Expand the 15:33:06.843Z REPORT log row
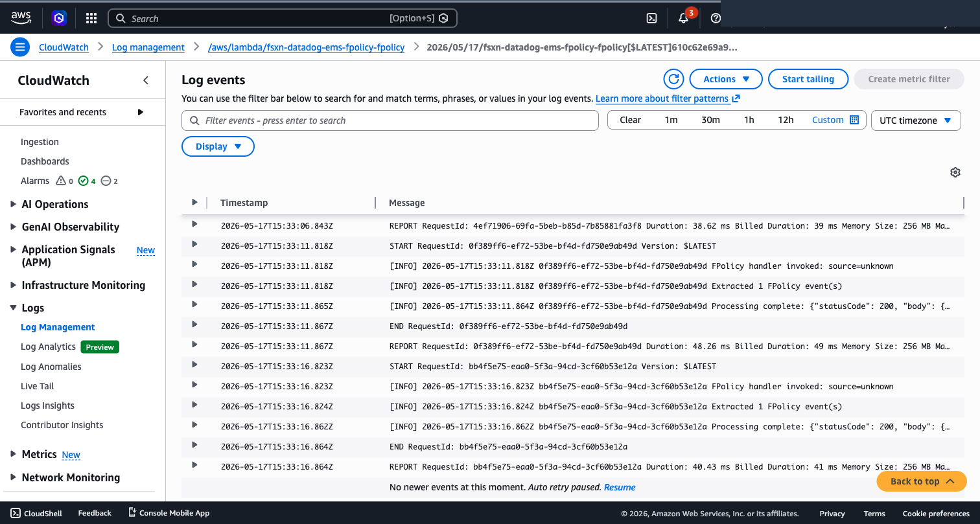This screenshot has height=524, width=980. coord(194,224)
